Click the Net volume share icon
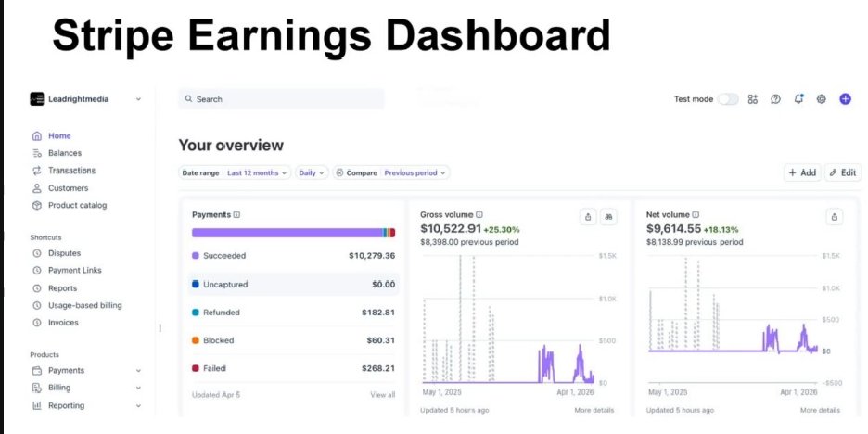The width and height of the screenshot is (868, 434). [835, 217]
